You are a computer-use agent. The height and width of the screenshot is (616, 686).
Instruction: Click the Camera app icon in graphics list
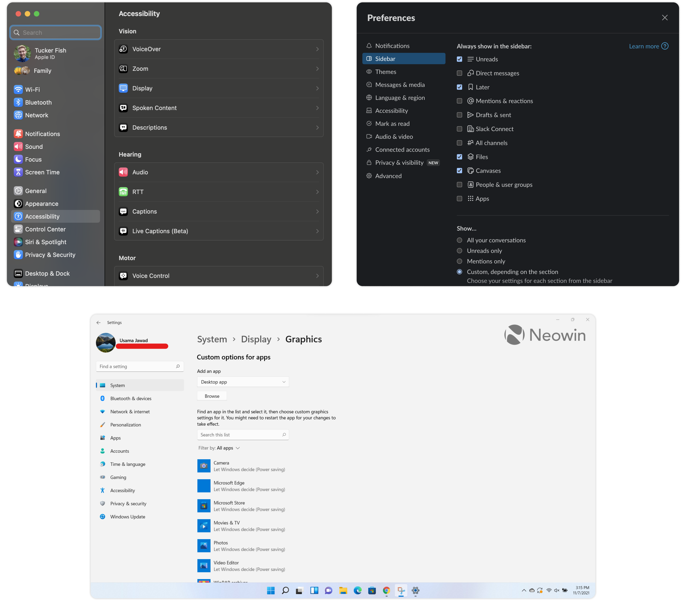pyautogui.click(x=204, y=466)
